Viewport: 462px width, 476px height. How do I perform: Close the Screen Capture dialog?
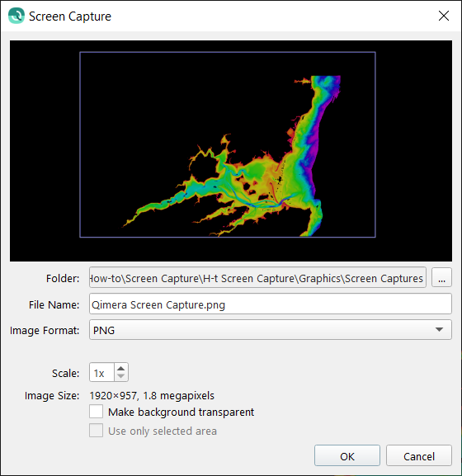[444, 16]
